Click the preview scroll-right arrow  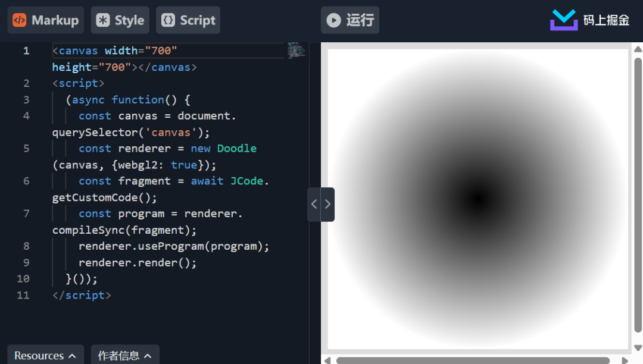tap(625, 360)
